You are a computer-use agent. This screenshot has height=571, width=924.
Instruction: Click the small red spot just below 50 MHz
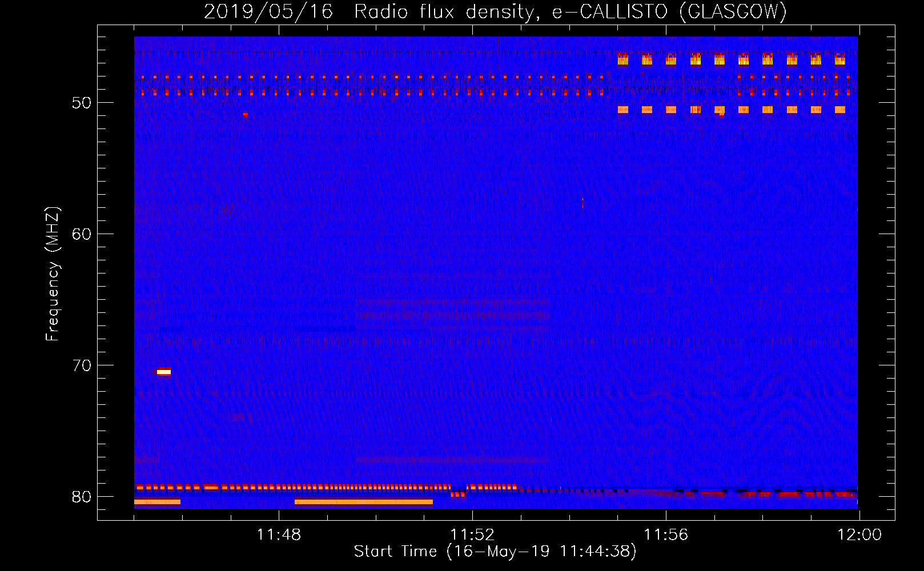(x=245, y=115)
